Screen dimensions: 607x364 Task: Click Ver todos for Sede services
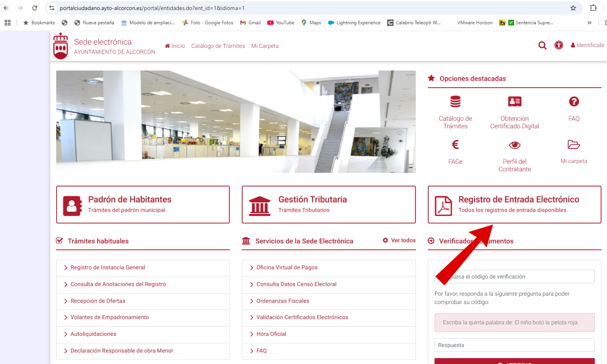[399, 240]
